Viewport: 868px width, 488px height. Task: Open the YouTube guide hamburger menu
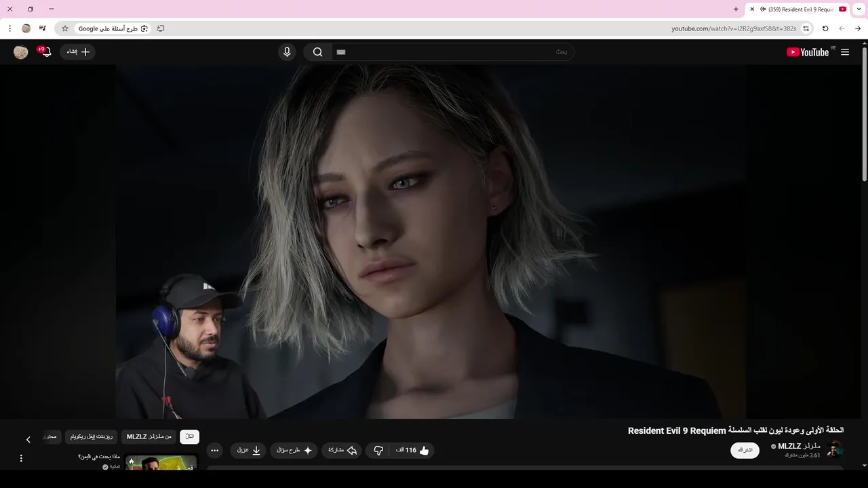(x=845, y=52)
